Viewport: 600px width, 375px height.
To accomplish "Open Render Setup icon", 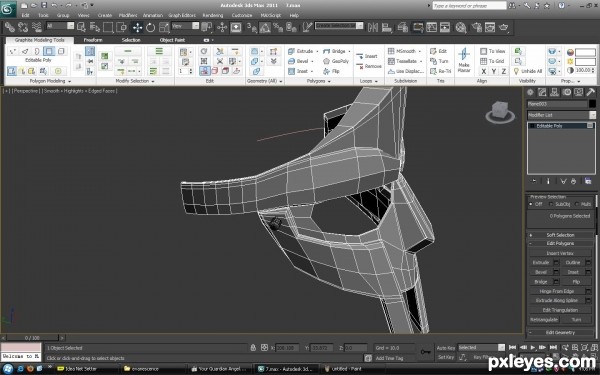I will (476, 27).
